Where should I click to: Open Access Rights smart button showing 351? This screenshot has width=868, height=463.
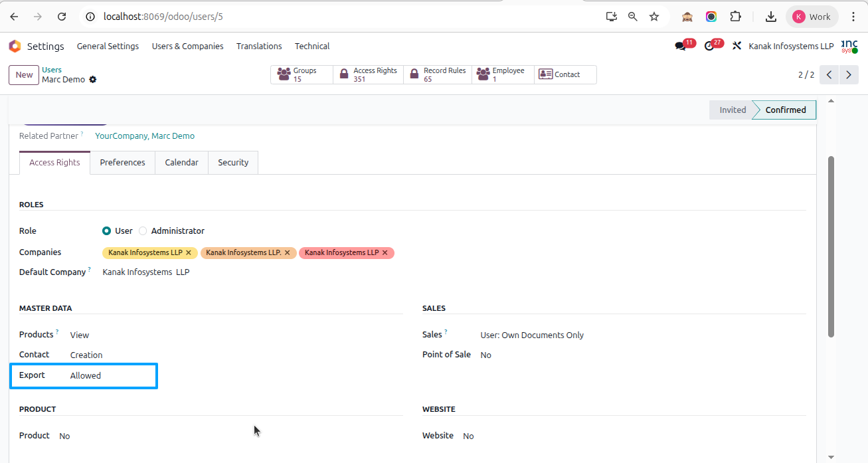[368, 74]
